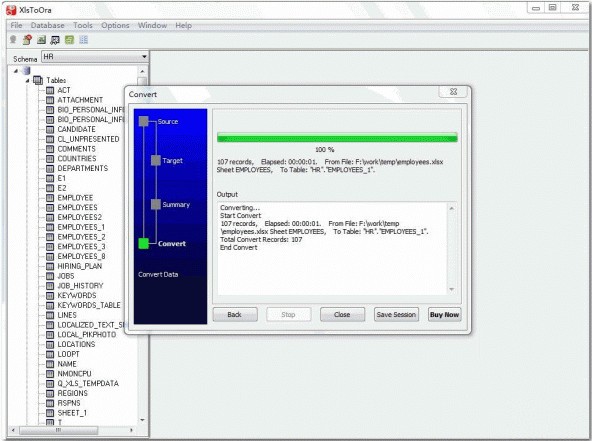This screenshot has height=441, width=592.
Task: Select the LINES table row
Action: tap(67, 315)
